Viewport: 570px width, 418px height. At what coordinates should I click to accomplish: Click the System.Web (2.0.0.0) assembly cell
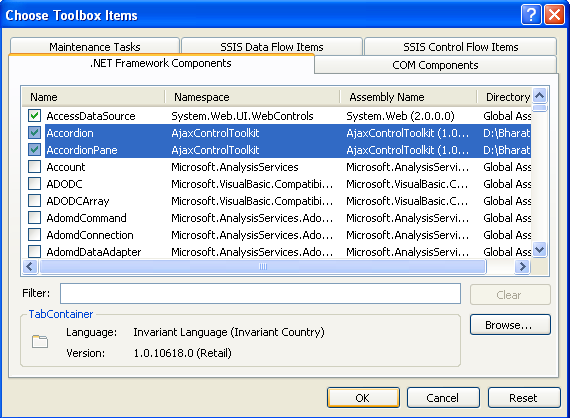coord(400,116)
